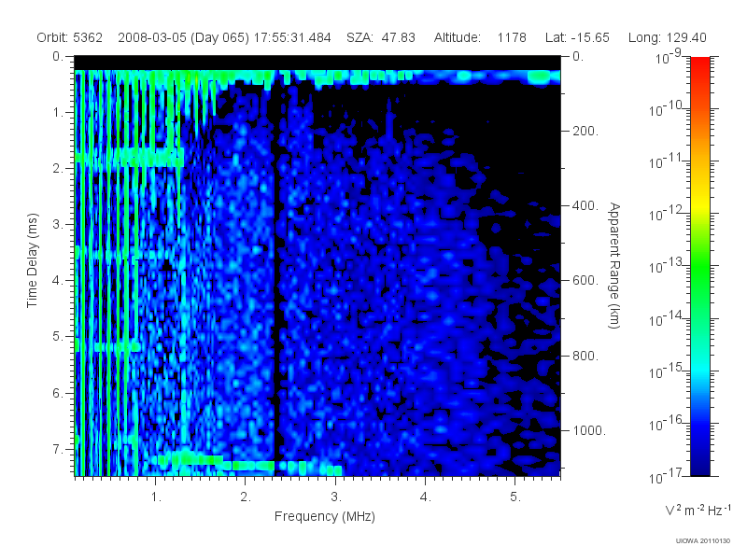This screenshot has height=560, width=747.
Task: Select the date 2008-03-05 (Day 065) label
Action: [183, 37]
